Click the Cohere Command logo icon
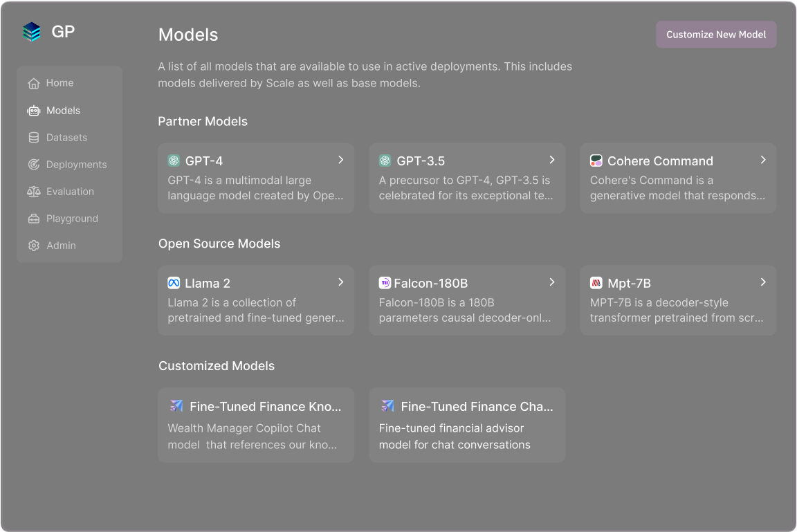 click(596, 160)
